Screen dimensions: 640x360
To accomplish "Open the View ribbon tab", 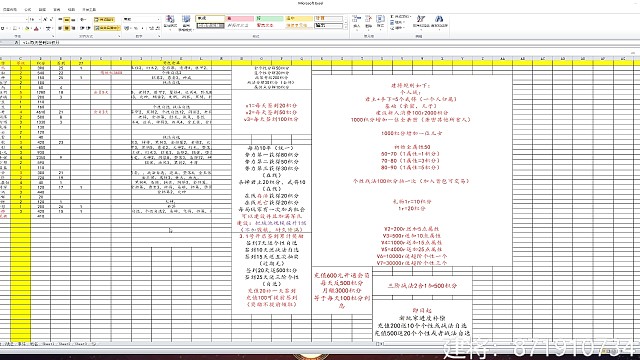I will (x=71, y=9).
